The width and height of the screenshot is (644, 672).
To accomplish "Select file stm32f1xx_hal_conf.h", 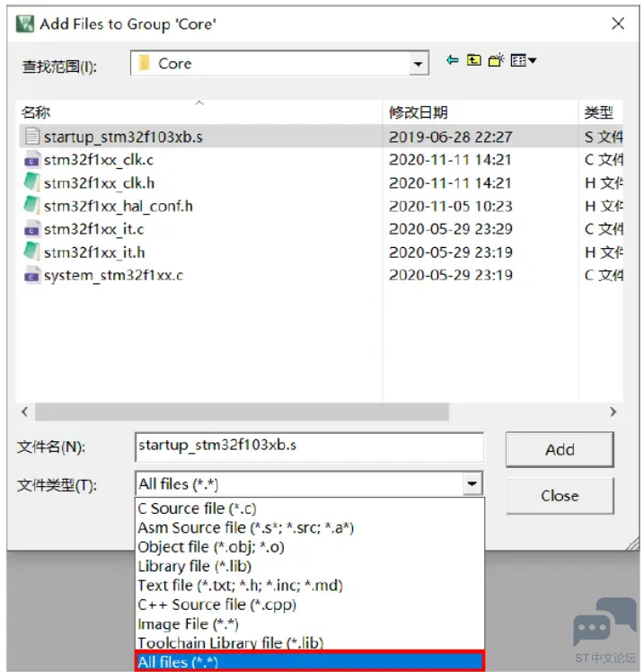I will 119,206.
